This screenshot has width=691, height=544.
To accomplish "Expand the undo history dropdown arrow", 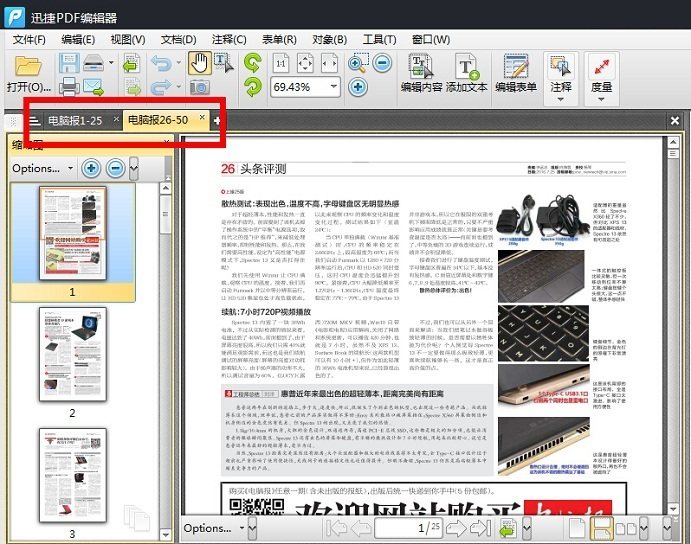I will point(178,63).
